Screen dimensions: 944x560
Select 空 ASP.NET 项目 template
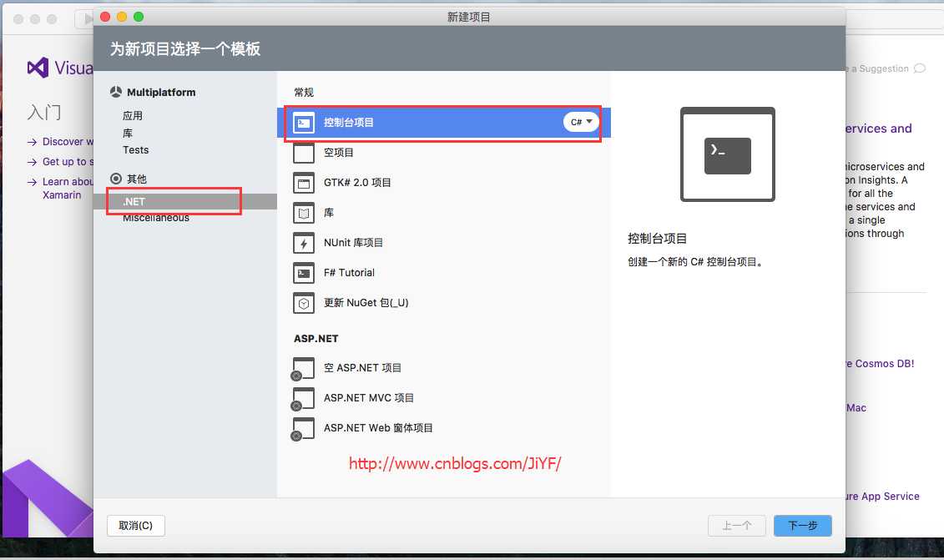click(x=444, y=369)
